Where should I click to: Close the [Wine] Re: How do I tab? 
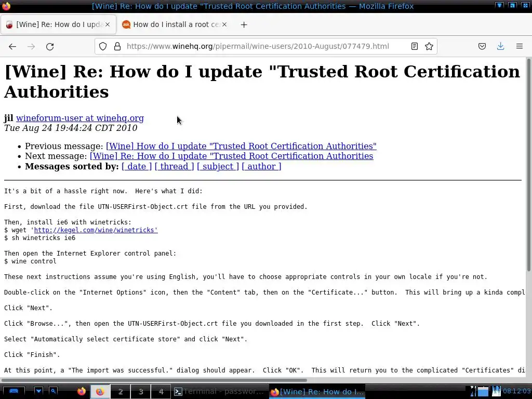(108, 24)
